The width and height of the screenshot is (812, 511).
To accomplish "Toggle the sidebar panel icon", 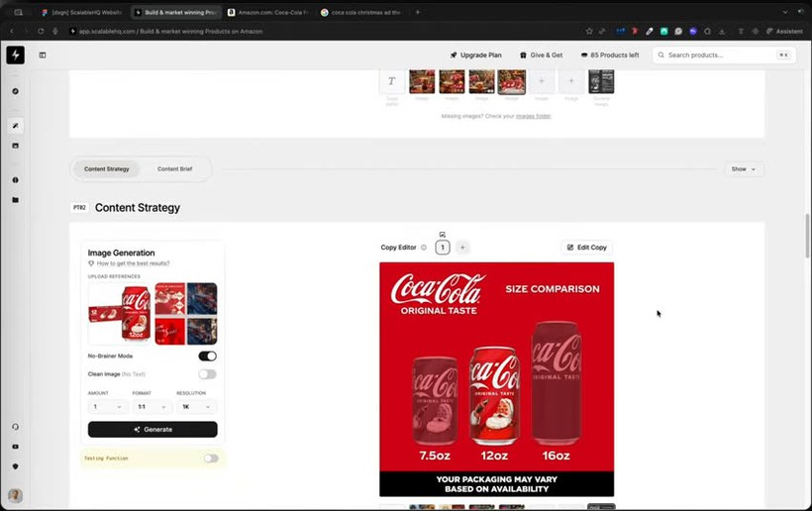I will point(43,54).
